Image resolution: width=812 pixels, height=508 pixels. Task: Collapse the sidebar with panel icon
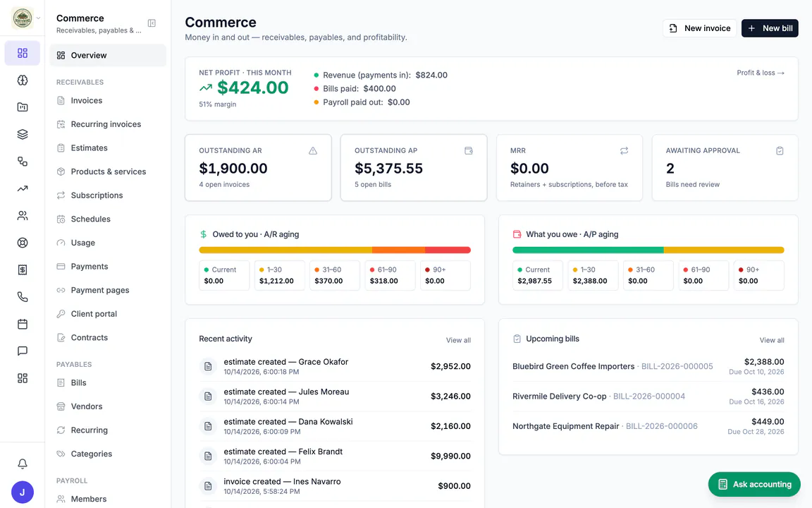click(x=152, y=23)
